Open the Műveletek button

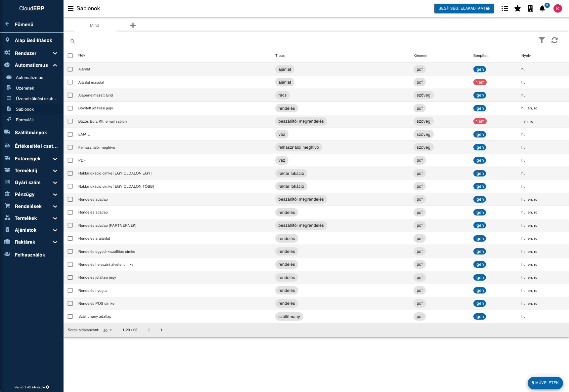[545, 383]
